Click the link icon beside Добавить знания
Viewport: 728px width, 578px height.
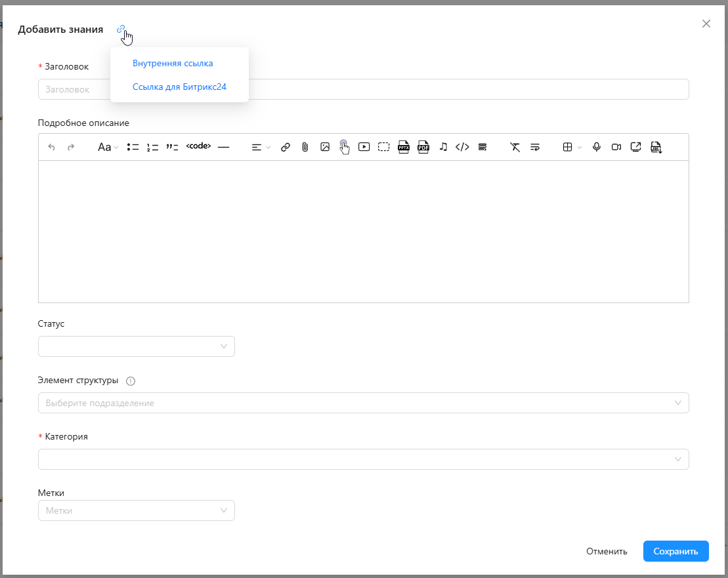[120, 29]
